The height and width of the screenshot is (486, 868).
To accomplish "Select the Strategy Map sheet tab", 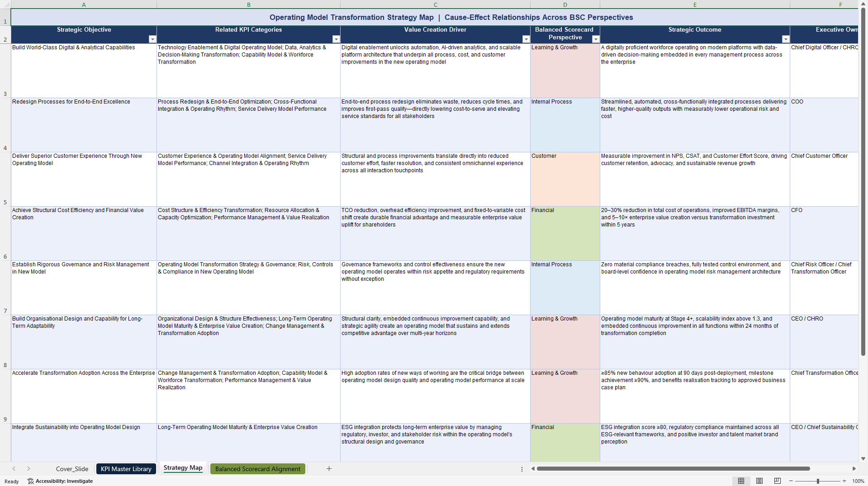I will (183, 468).
